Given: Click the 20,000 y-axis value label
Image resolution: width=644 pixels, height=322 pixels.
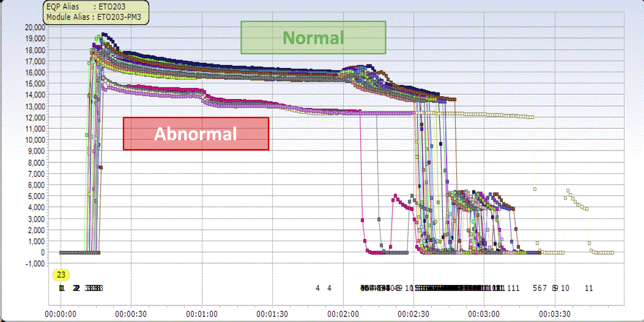Looking at the screenshot, I should [35, 28].
